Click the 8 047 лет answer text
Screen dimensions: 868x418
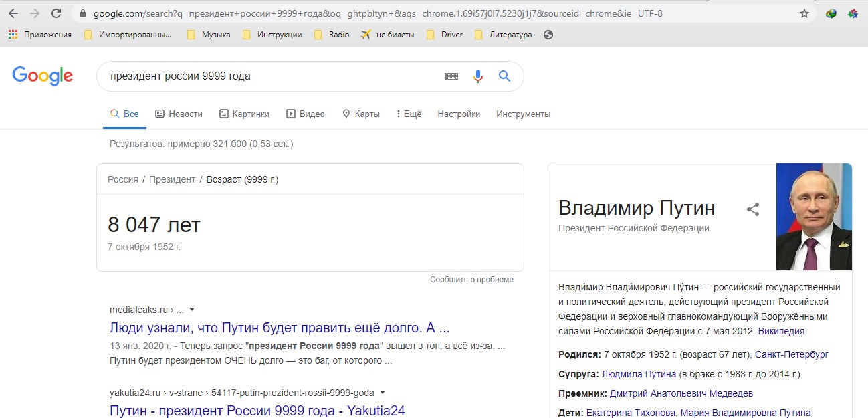coord(154,225)
